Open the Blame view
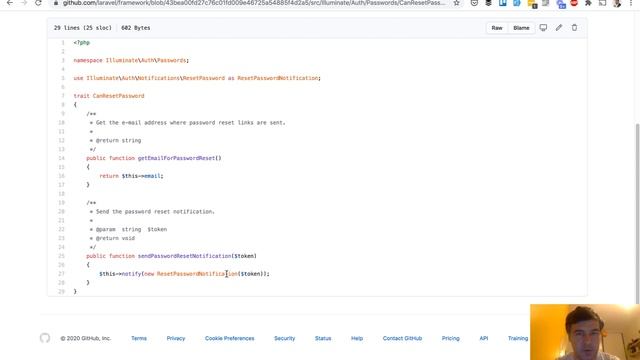The image size is (640, 360). click(521, 28)
